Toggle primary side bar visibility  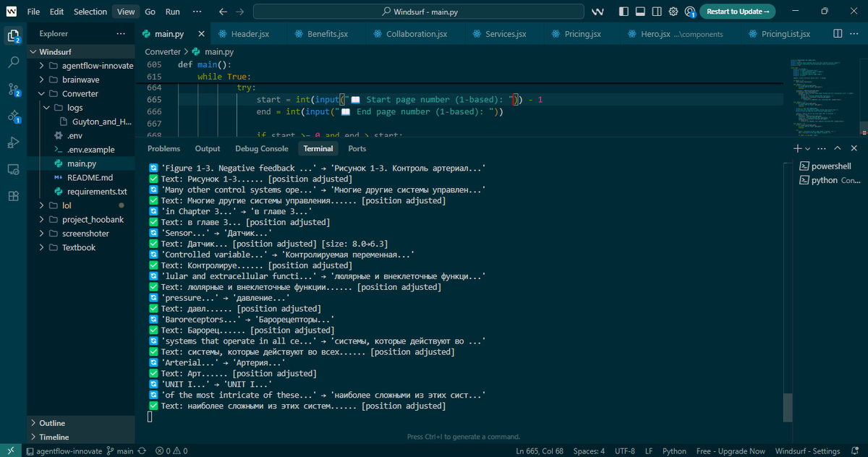624,12
